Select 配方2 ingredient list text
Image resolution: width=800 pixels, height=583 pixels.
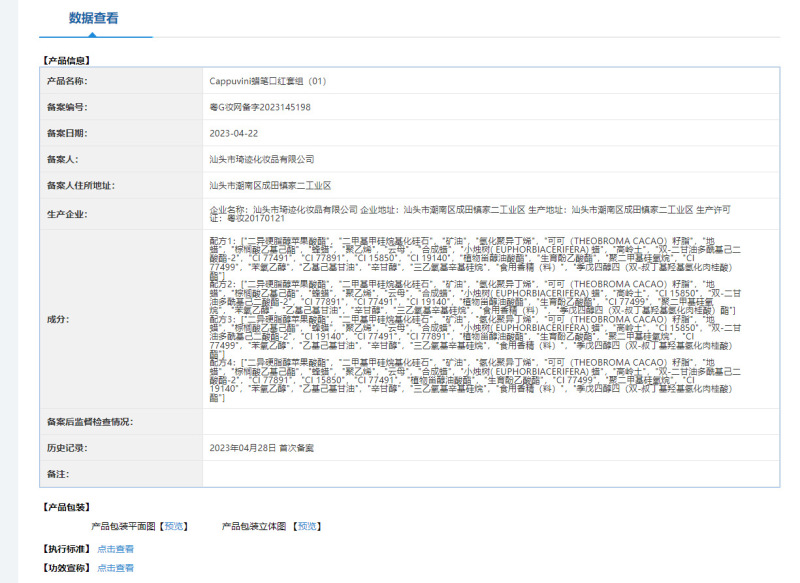click(x=475, y=297)
